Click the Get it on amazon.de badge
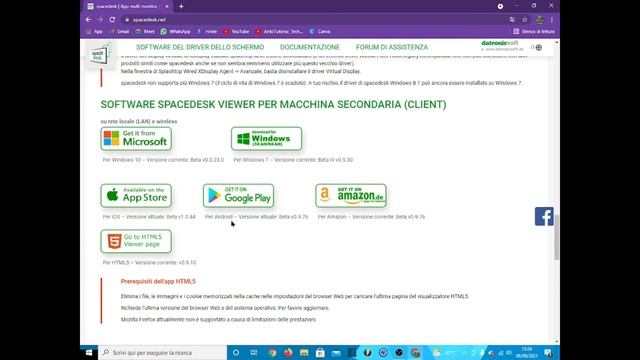 point(351,196)
